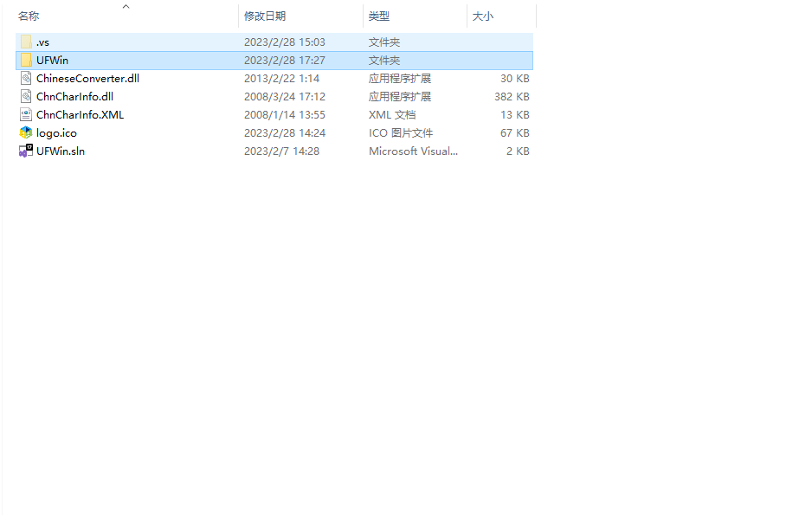Click the 2008/1/14 13:55 modified date
The height and width of the screenshot is (515, 812).
(284, 114)
